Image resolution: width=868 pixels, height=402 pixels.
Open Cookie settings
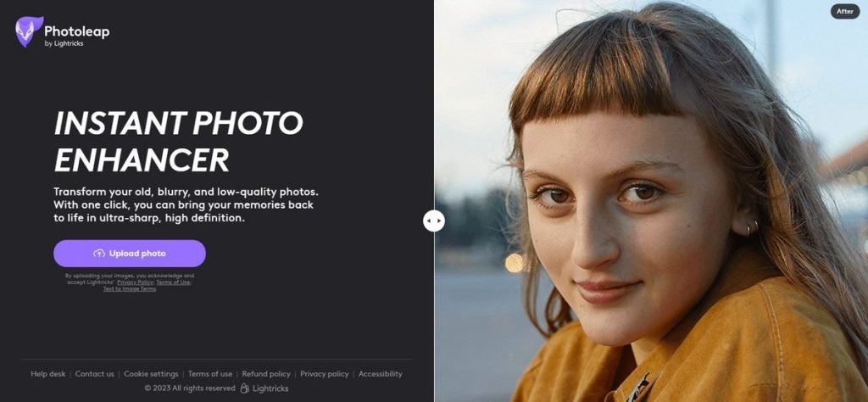click(x=151, y=374)
